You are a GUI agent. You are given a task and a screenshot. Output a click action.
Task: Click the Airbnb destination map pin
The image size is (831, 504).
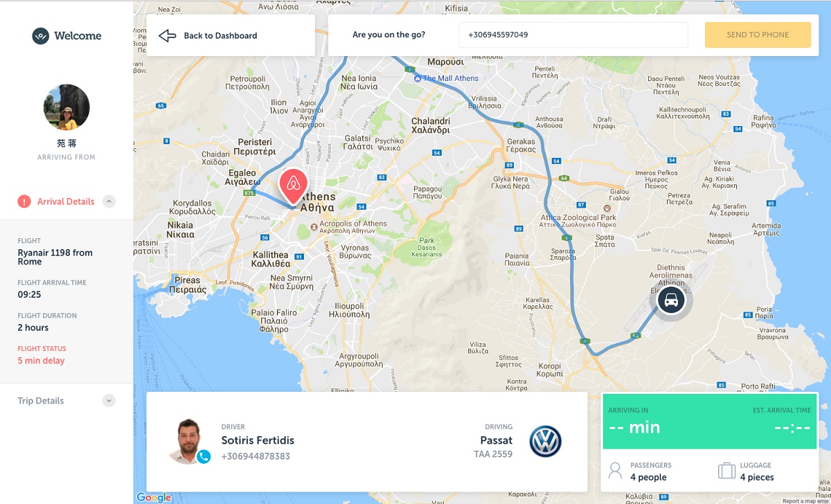pos(293,187)
